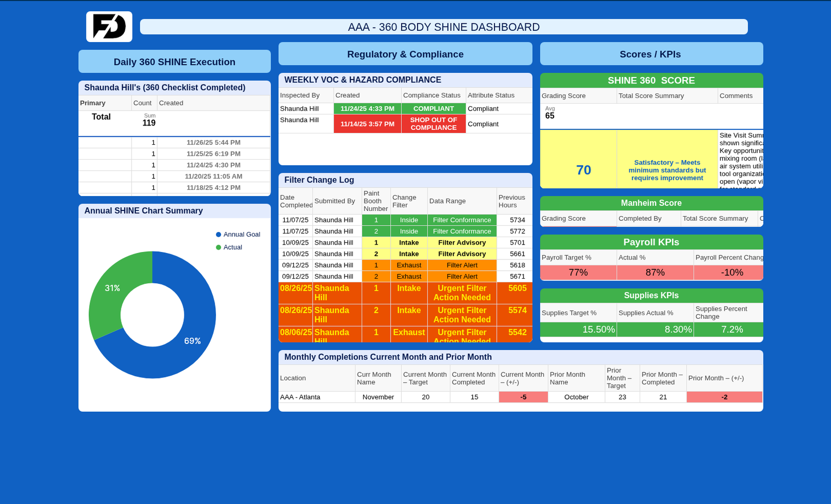The height and width of the screenshot is (504, 831).
Task: Click the AAA - Atlanta location cell
Action: 300,397
